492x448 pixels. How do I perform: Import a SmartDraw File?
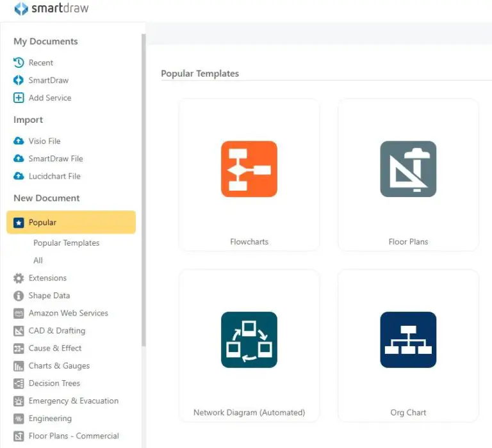pyautogui.click(x=56, y=159)
